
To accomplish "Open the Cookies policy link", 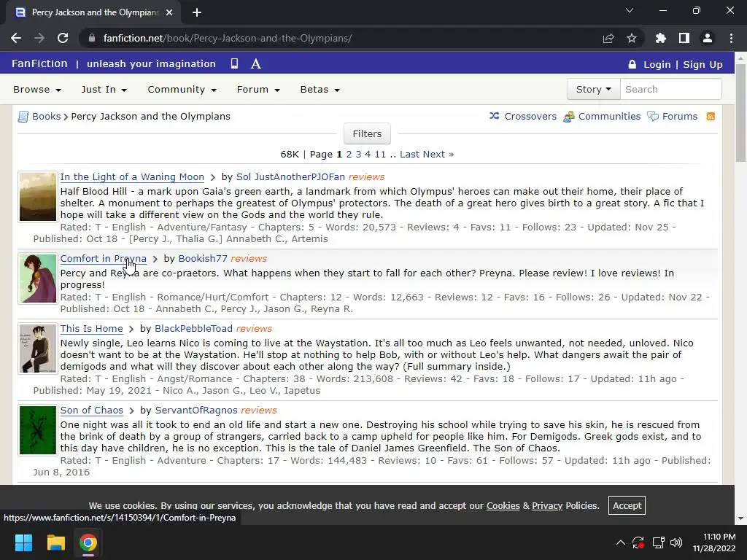I will (503, 506).
